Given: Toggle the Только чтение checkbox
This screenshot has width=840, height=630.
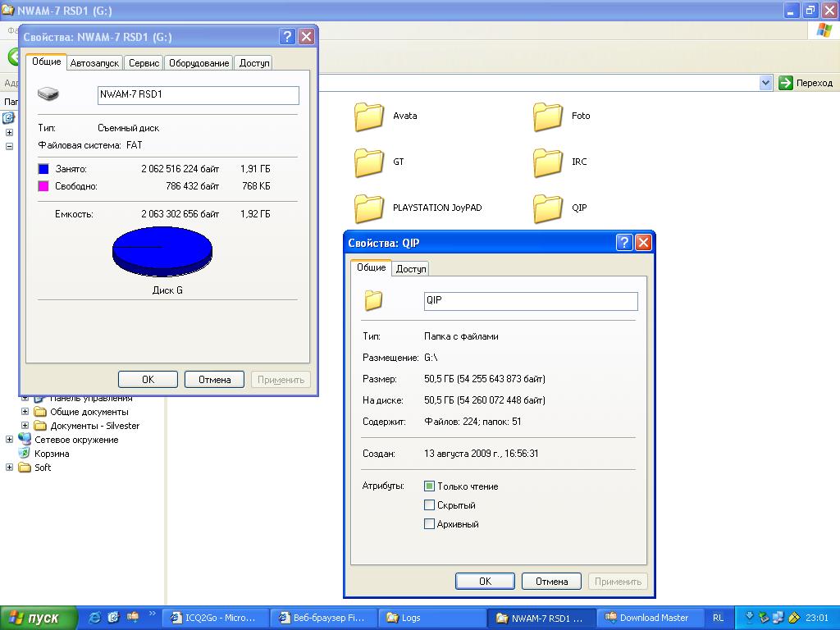Looking at the screenshot, I should click(x=429, y=486).
